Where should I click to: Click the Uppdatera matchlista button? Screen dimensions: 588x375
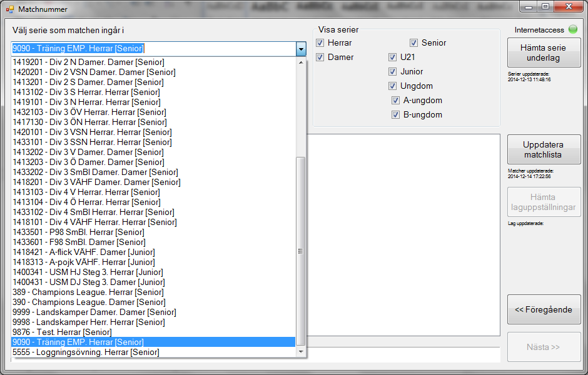click(x=544, y=149)
